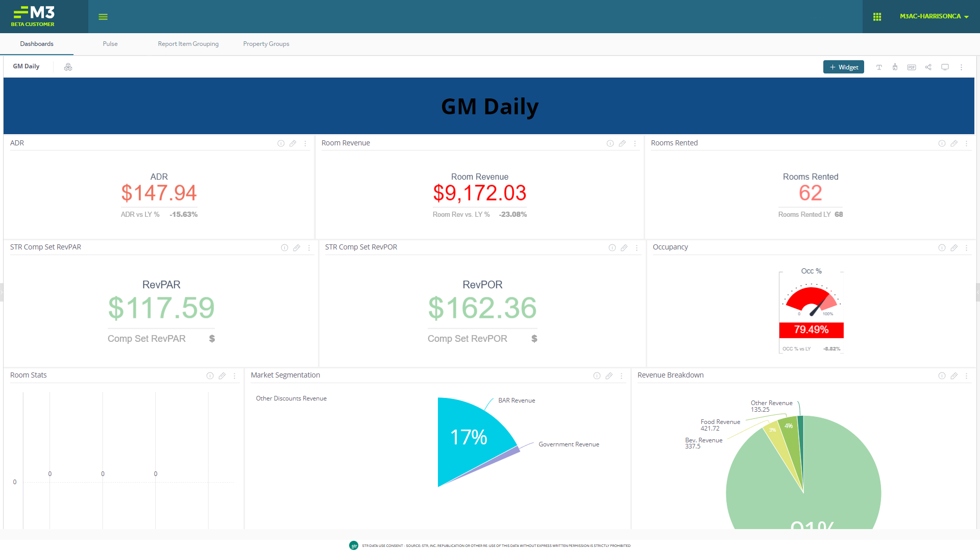Viewport: 980px width, 551px height.
Task: Click the share dashboard icon
Action: (x=928, y=67)
